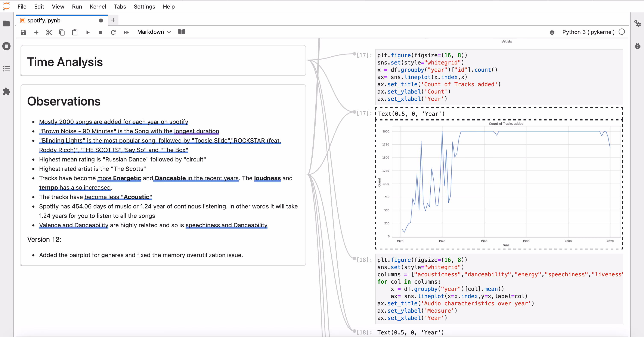Open the Run menu
Screen dimensions: 644x337
coord(77,6)
